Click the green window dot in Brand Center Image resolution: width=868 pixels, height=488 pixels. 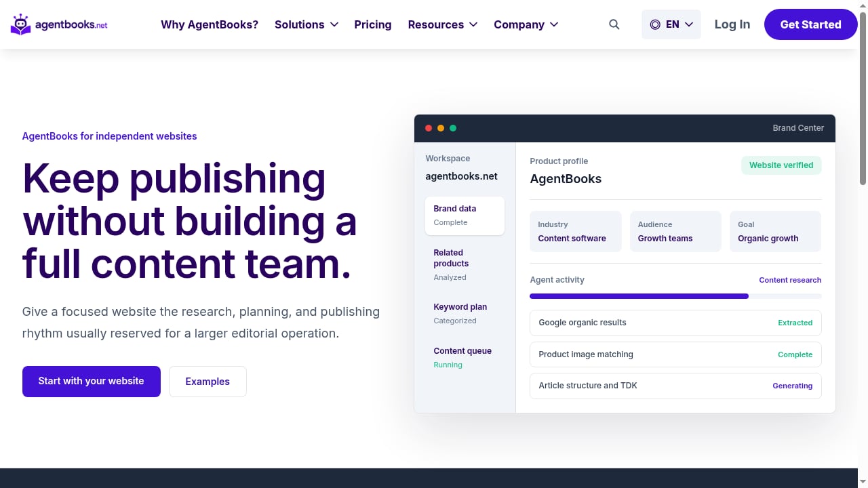pos(453,128)
